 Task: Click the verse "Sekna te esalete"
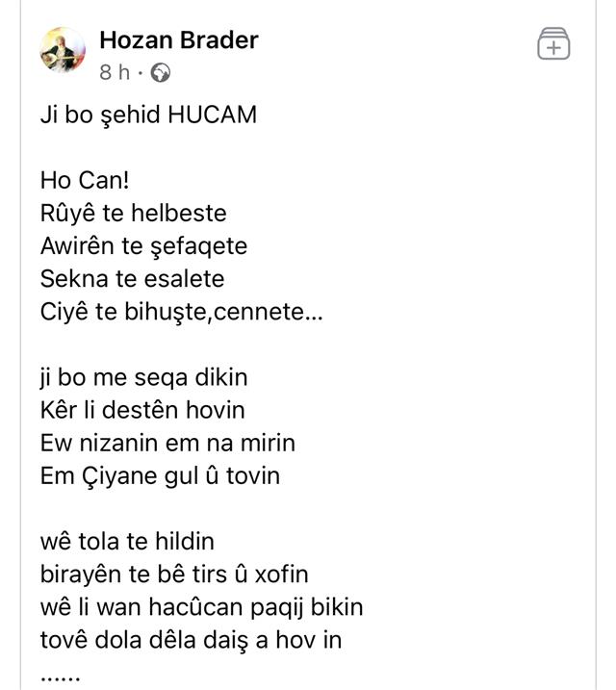click(x=132, y=278)
